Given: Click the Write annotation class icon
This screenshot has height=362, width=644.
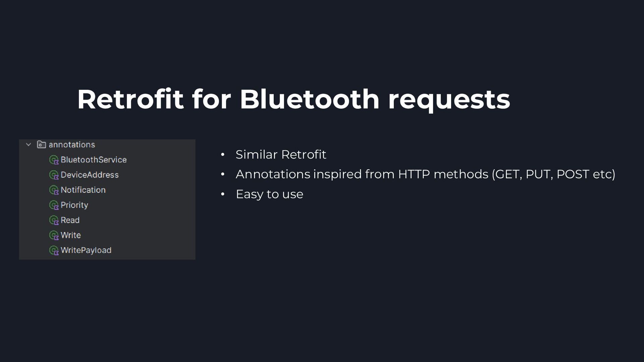Looking at the screenshot, I should (x=54, y=235).
